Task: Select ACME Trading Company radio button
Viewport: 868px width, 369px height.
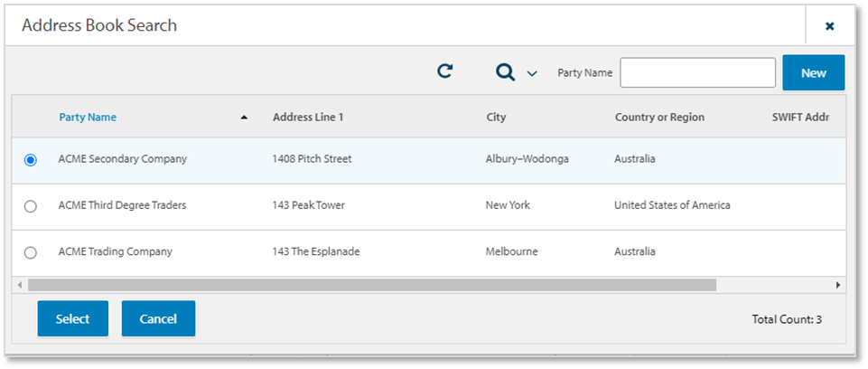Action: (x=31, y=252)
